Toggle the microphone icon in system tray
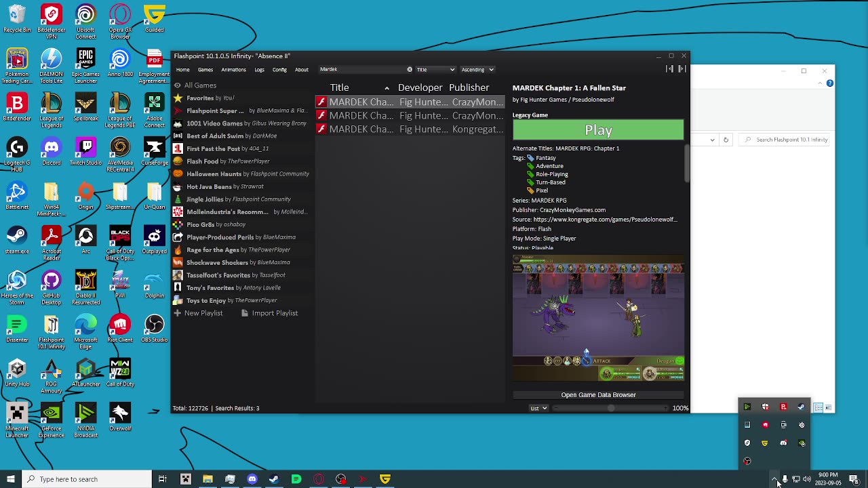This screenshot has height=488, width=868. tap(785, 479)
